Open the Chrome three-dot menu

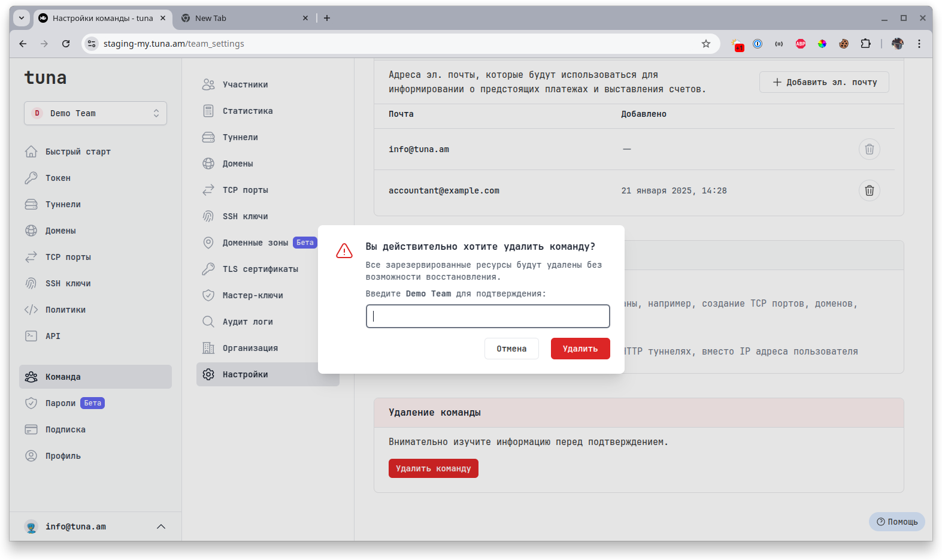tap(919, 44)
